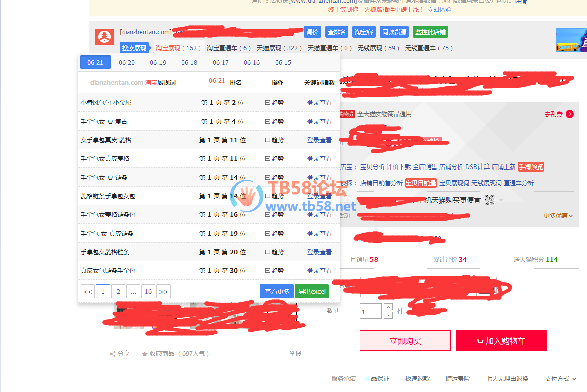Screen dimensions: 587x392
Task: Click the 趋势 plus icon for 手拿包 女 真皮链条
Action: click(268, 234)
